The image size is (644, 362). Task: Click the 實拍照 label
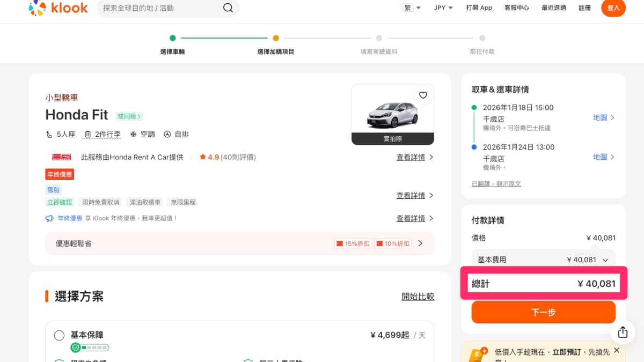coord(393,138)
